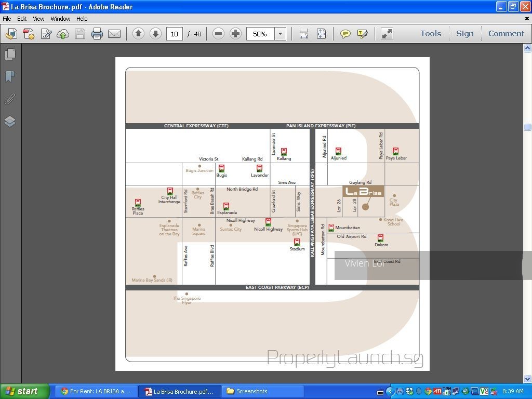
Task: Click the vertical scrollbar down arrow
Action: point(527,379)
